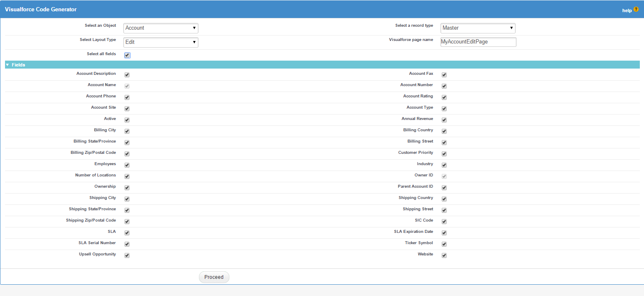Toggle the SLA Expiration Date checkbox
The width and height of the screenshot is (644, 296).
(x=444, y=232)
